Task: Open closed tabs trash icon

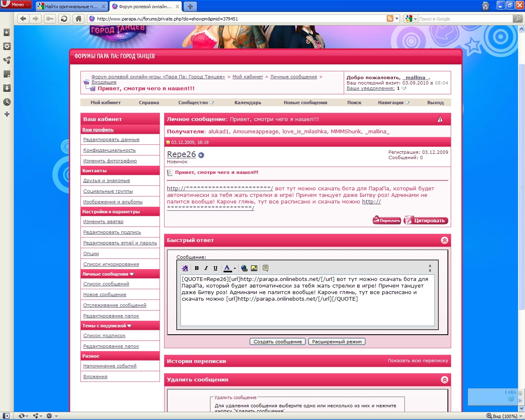Action: 486,6
